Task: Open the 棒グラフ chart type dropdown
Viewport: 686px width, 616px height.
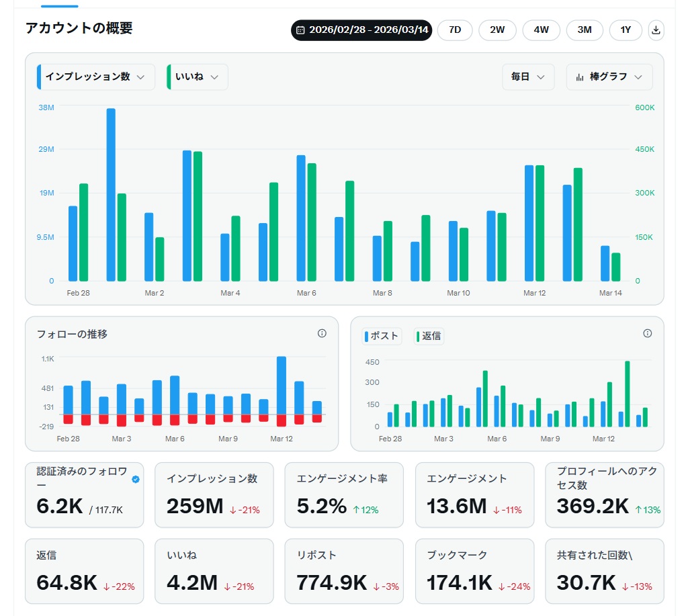Action: coord(609,77)
